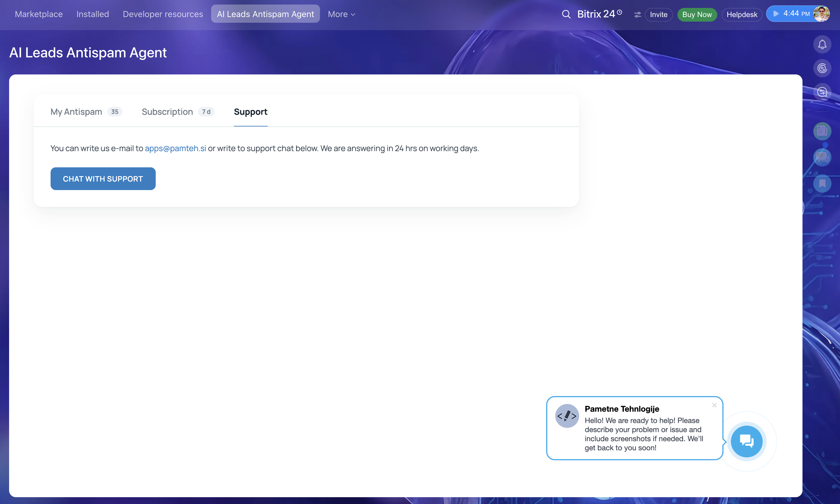Click the 'Hello! We are ready to help!' message
Viewport: 840px width, 504px height.
click(644, 434)
